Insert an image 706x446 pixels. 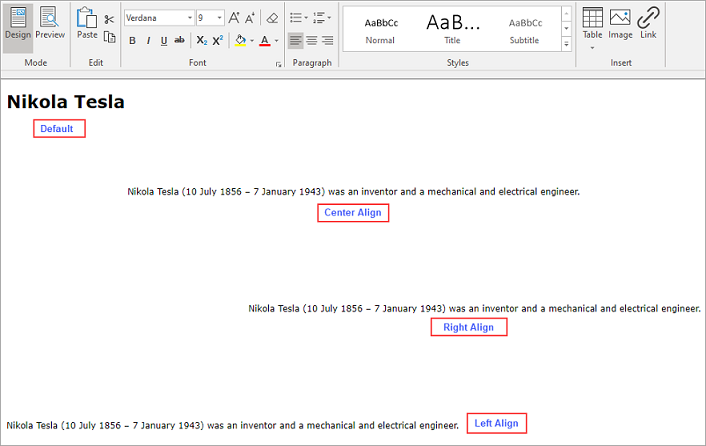620,22
